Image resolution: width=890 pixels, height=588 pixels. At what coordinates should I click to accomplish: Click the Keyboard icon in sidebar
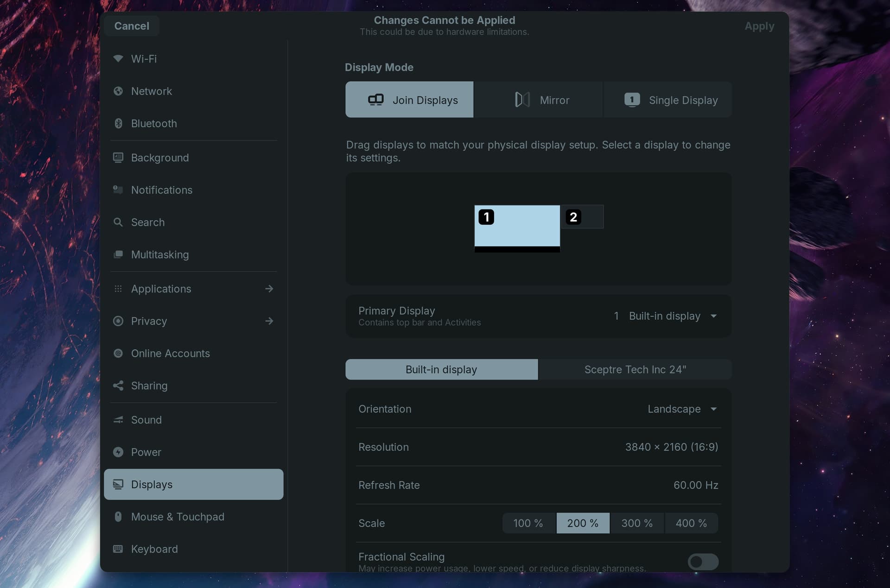pos(118,549)
